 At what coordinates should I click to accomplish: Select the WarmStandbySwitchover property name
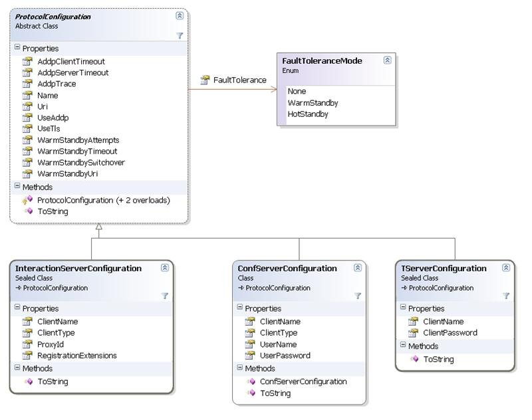(x=81, y=162)
